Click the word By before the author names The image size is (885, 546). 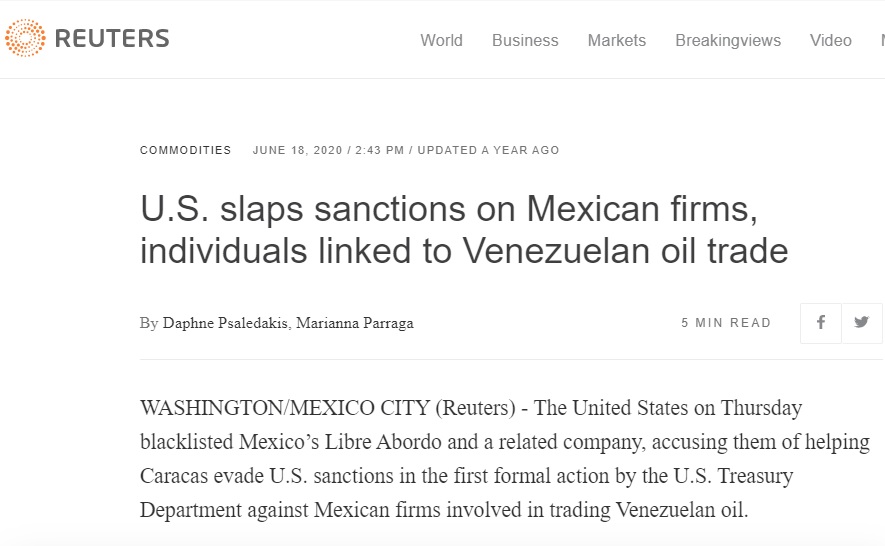pyautogui.click(x=149, y=323)
